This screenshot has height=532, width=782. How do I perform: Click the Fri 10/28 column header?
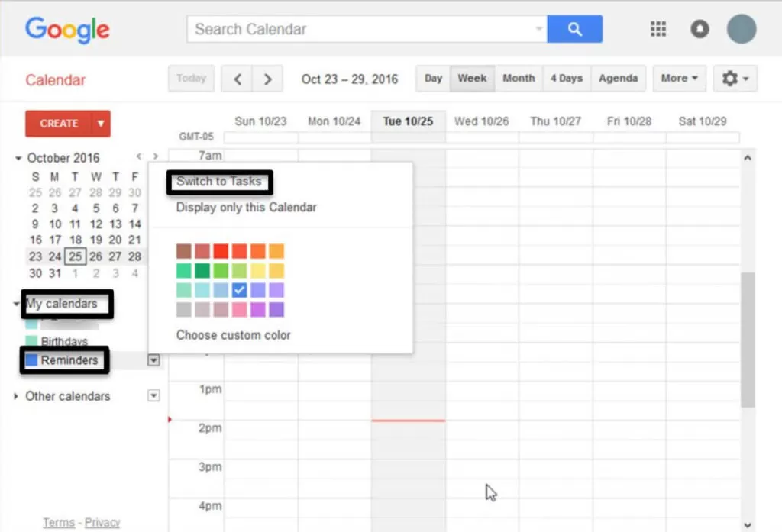coord(629,121)
